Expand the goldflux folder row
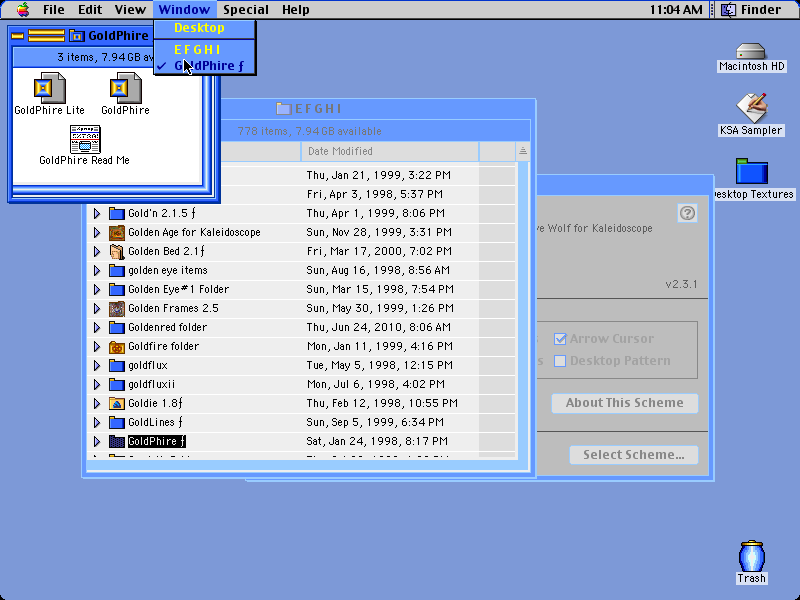 tap(97, 365)
